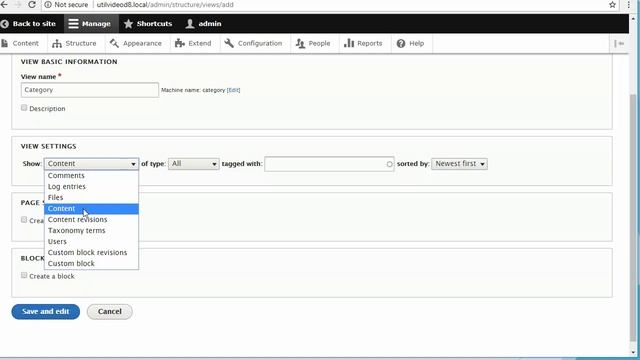Open the Shortcuts menu
Image resolution: width=640 pixels, height=360 pixels.
coord(148,24)
